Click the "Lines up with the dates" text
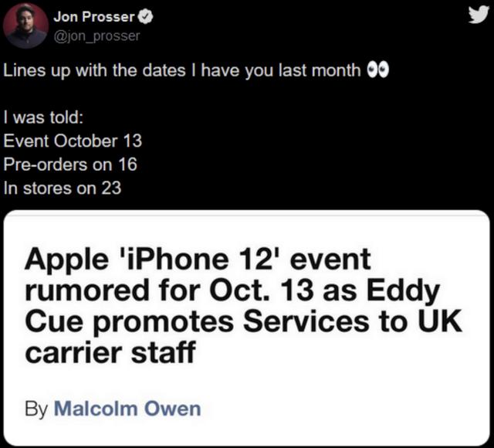The image size is (494, 448). point(94,70)
